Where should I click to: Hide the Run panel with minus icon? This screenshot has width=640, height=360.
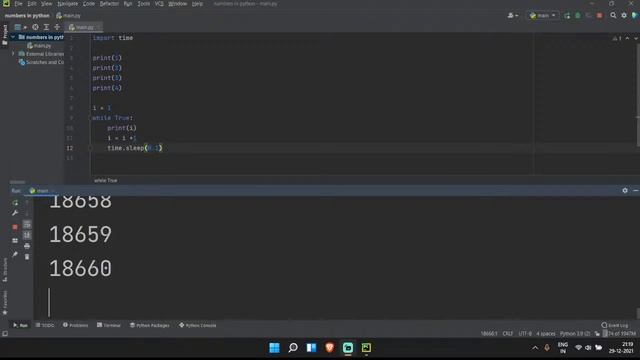click(x=636, y=190)
